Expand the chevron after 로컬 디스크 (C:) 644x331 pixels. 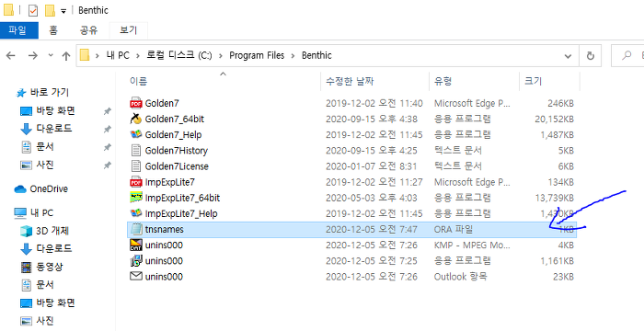tap(221, 55)
